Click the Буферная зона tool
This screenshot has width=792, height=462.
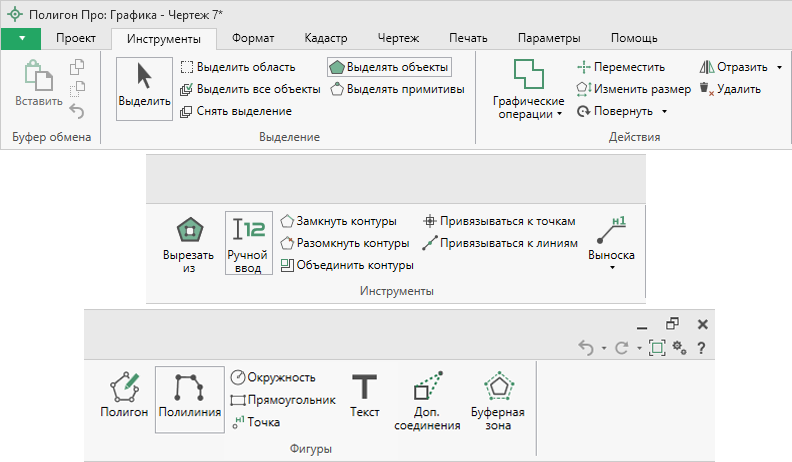click(x=497, y=400)
